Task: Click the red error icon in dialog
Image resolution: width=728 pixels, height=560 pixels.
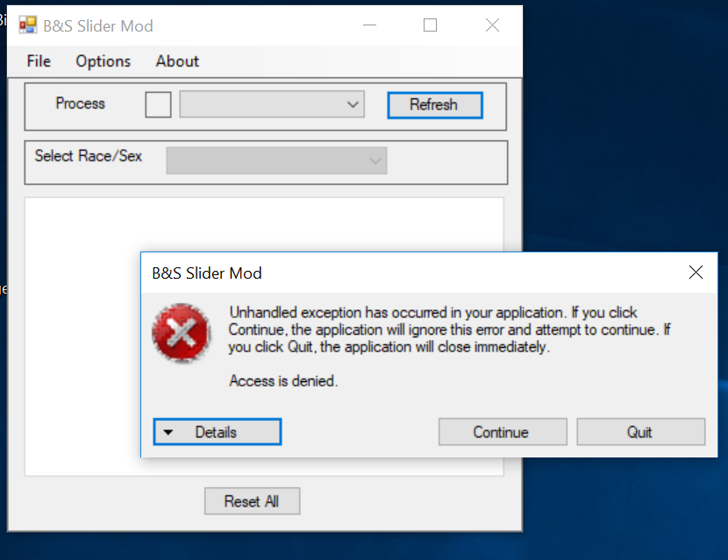Action: tap(182, 333)
